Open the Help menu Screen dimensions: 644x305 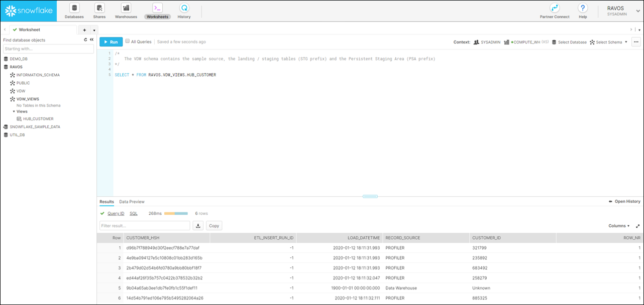click(582, 11)
